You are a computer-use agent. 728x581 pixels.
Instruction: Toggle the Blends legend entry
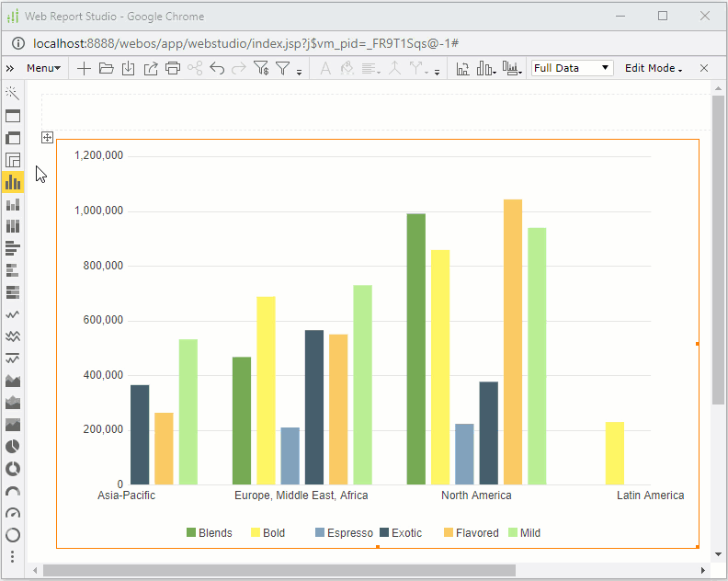210,533
